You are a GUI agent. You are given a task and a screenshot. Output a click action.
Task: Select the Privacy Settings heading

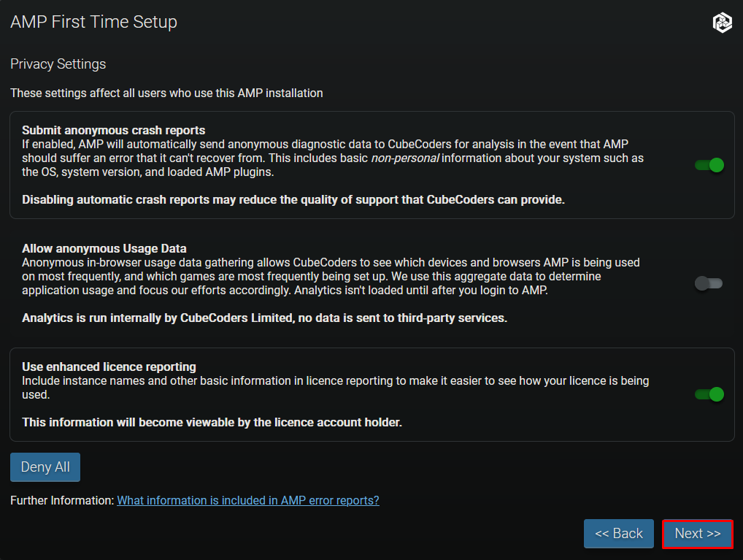point(58,64)
